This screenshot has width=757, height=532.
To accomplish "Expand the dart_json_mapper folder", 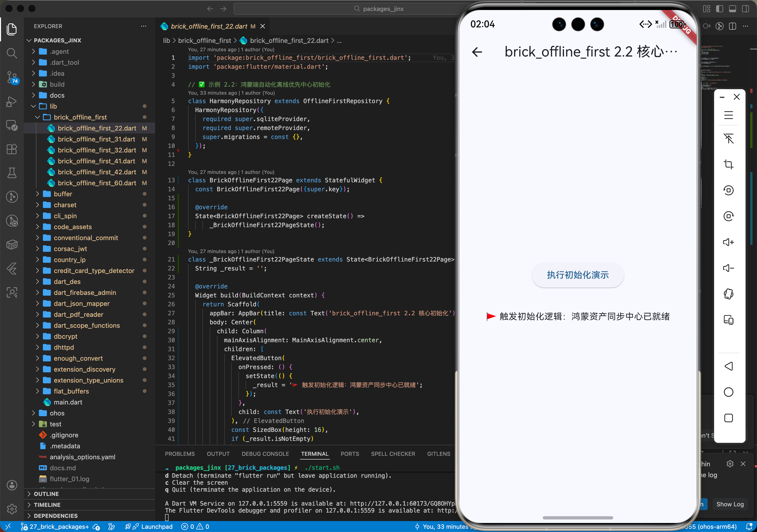I will click(82, 303).
